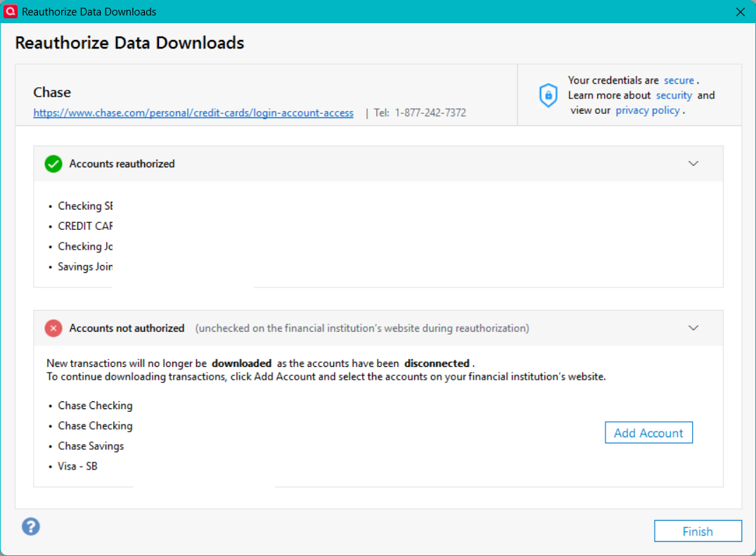Select the first Chase Checking unauthorized account
The height and width of the screenshot is (556, 756).
coord(95,406)
